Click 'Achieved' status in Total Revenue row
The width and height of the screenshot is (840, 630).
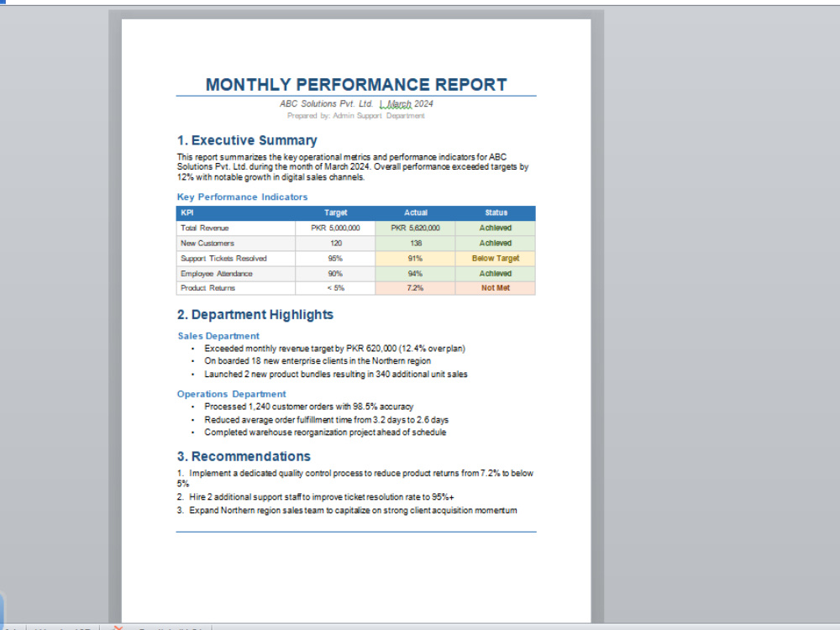tap(496, 228)
